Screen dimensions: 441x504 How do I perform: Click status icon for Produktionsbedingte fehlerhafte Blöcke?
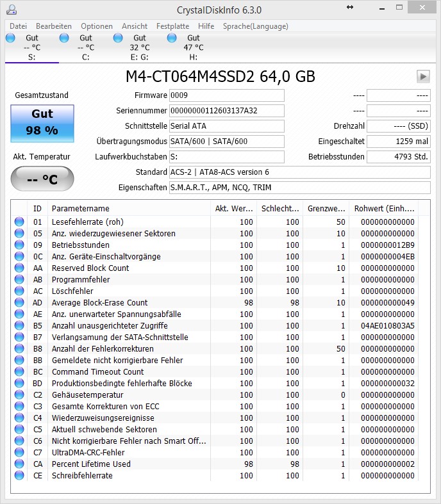(x=19, y=383)
